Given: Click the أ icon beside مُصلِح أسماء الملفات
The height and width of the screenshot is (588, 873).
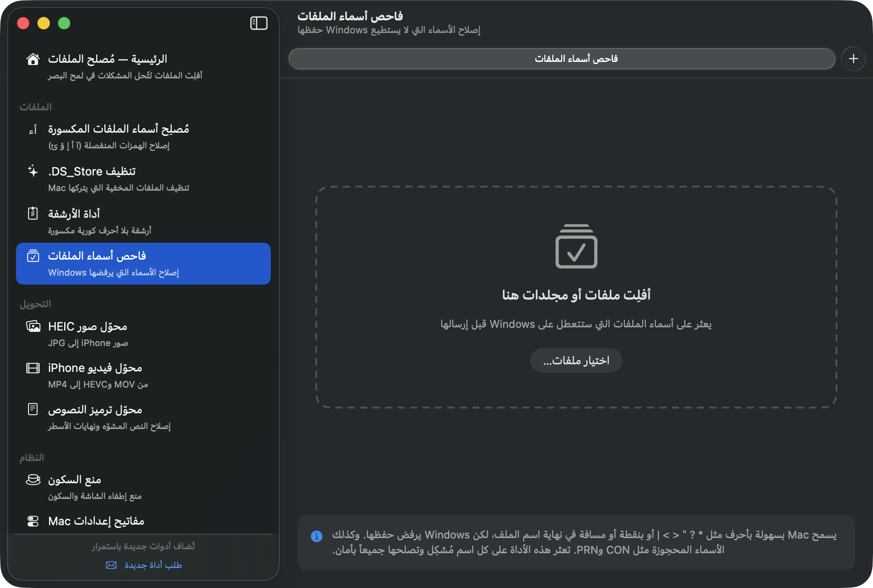Looking at the screenshot, I should click(x=33, y=130).
